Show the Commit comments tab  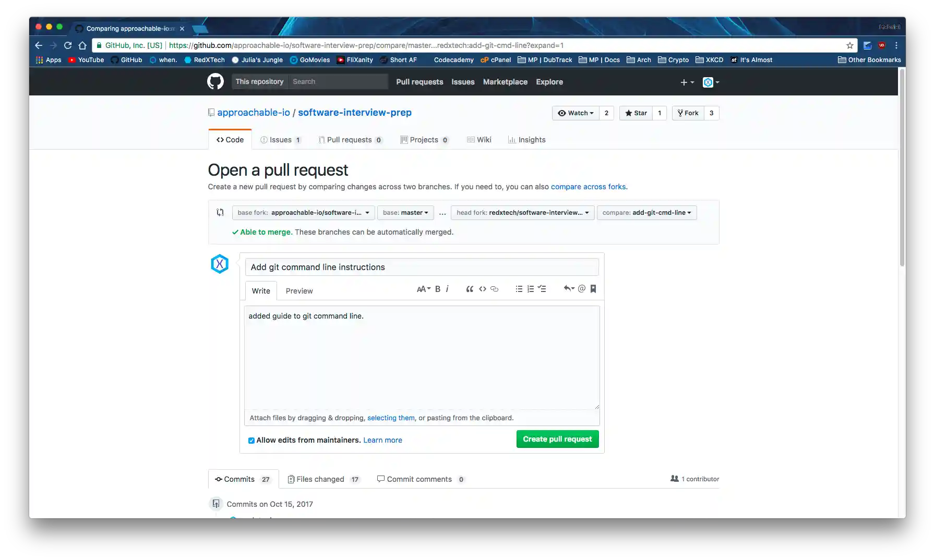(421, 479)
